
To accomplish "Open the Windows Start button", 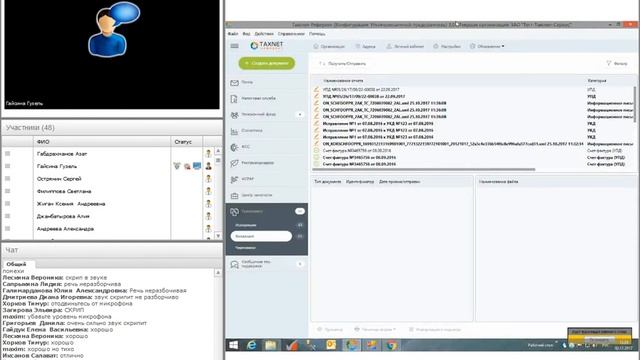I will (233, 345).
